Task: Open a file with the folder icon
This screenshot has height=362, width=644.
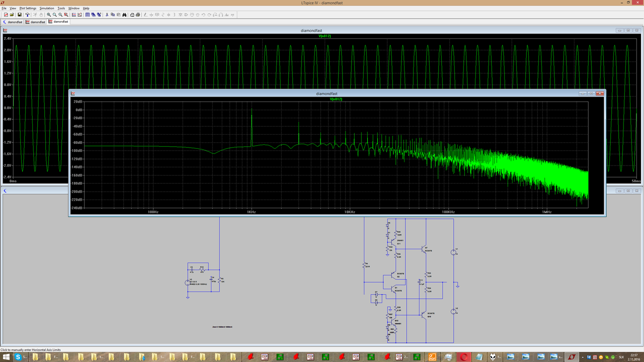Action: (12, 15)
